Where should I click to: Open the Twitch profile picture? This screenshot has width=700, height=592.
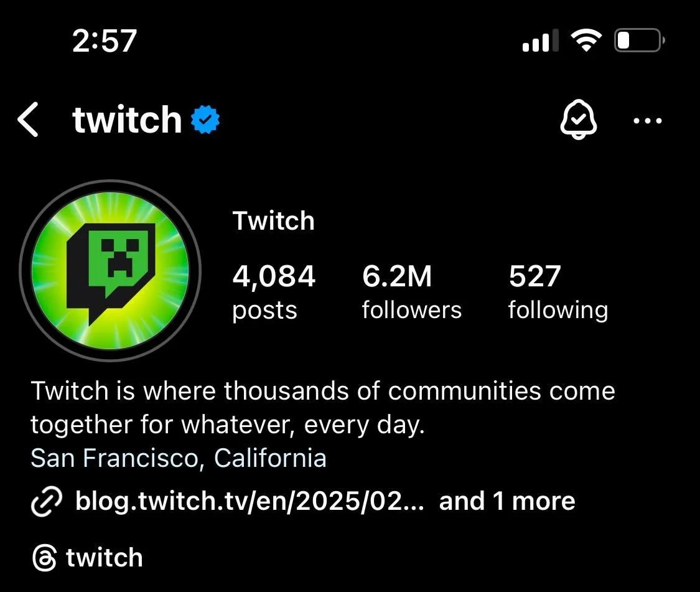(110, 270)
